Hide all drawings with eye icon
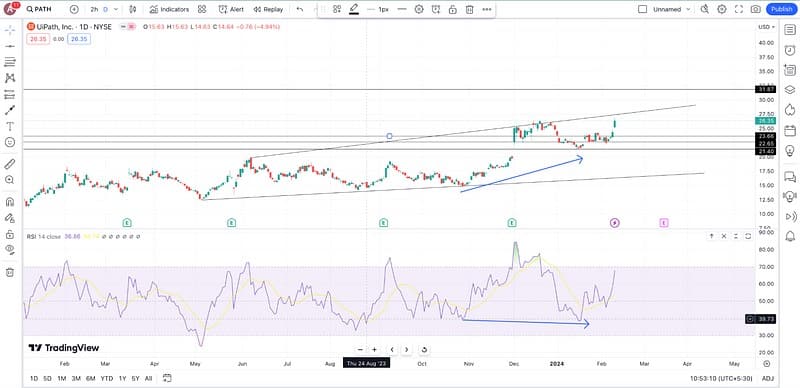This screenshot has height=388, width=800. (x=10, y=250)
